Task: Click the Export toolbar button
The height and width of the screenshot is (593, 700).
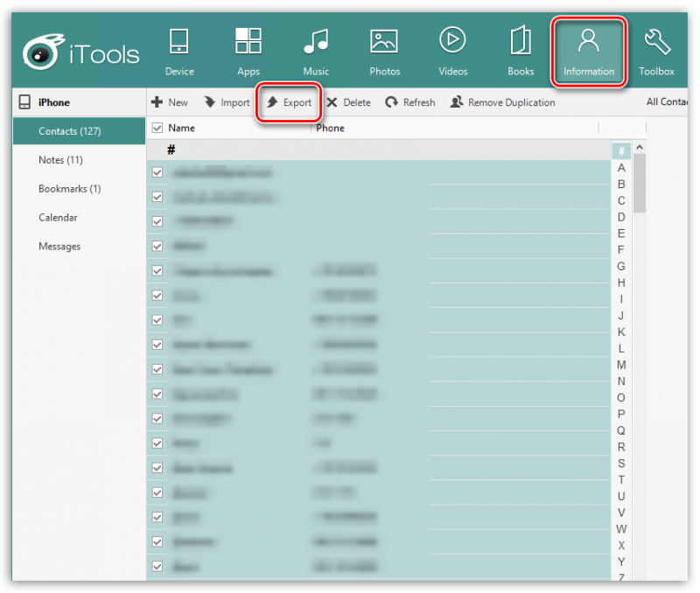Action: tap(290, 102)
